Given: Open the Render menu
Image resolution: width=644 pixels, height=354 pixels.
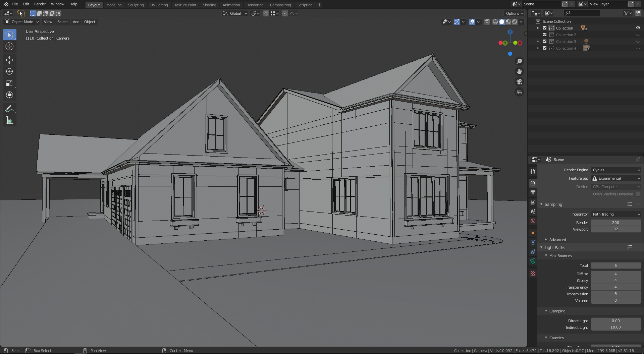Looking at the screenshot, I should click(x=40, y=4).
